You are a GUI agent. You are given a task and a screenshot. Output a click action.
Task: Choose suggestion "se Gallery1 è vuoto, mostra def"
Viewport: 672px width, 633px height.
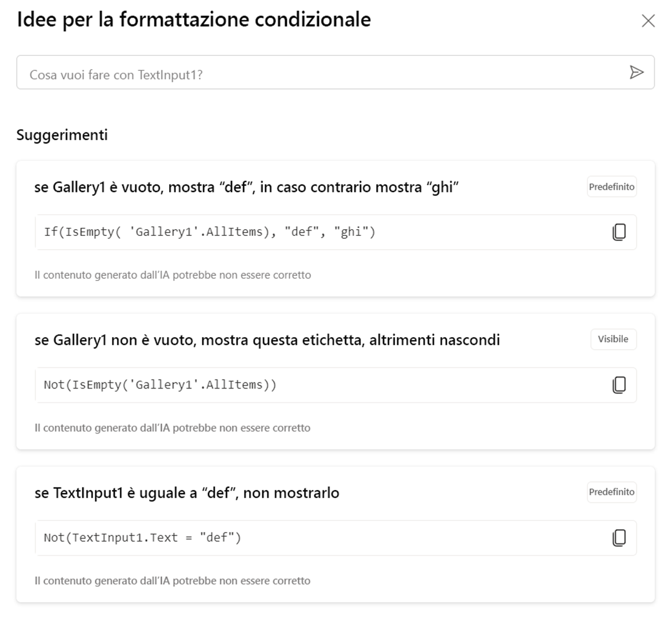click(x=246, y=187)
